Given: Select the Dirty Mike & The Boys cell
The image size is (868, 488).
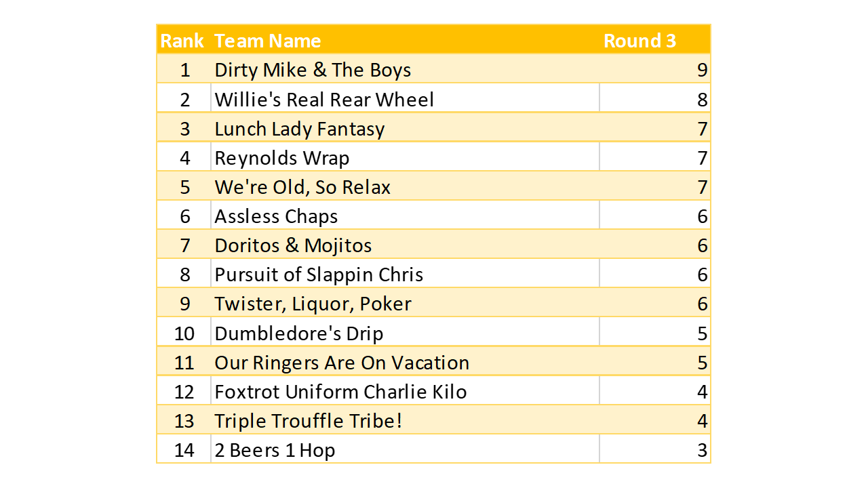Looking at the screenshot, I should pos(313,70).
